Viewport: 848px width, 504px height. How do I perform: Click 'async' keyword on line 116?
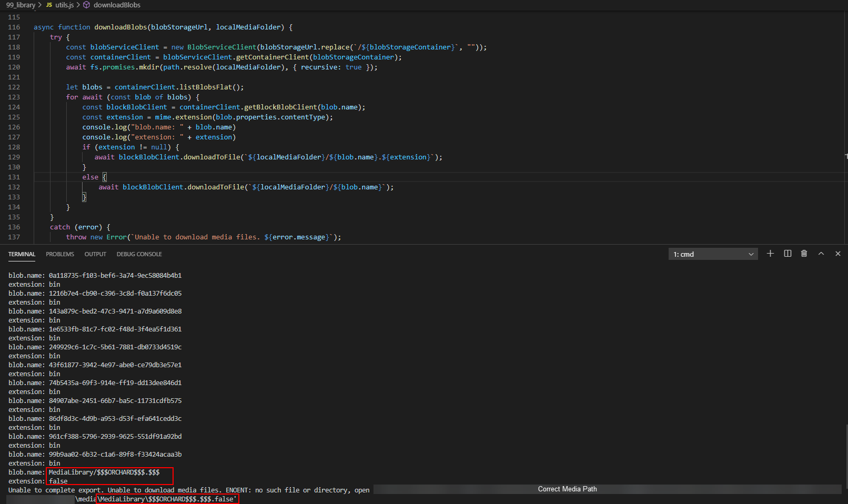point(44,27)
